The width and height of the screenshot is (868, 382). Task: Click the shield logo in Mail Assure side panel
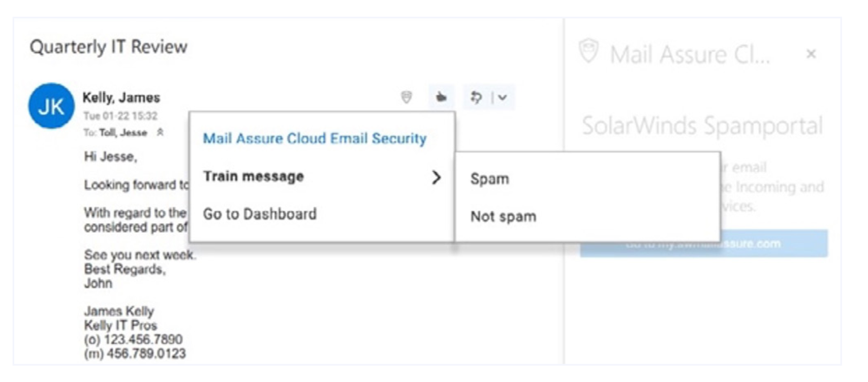tap(588, 51)
